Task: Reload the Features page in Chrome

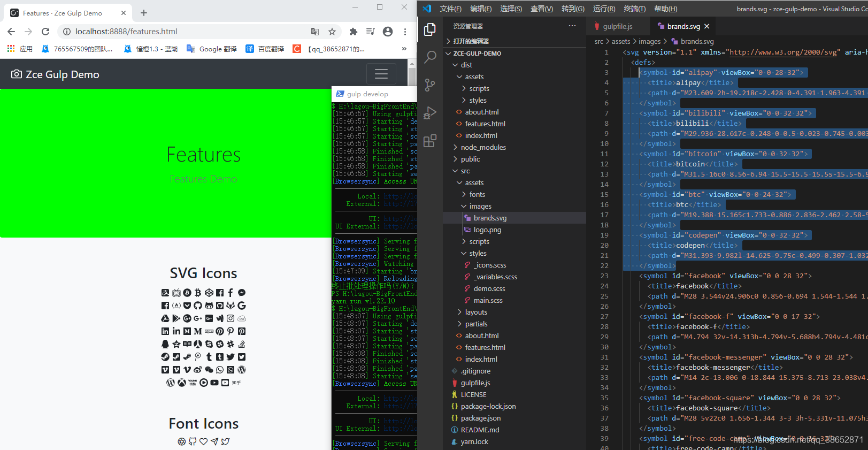Action: pyautogui.click(x=45, y=32)
